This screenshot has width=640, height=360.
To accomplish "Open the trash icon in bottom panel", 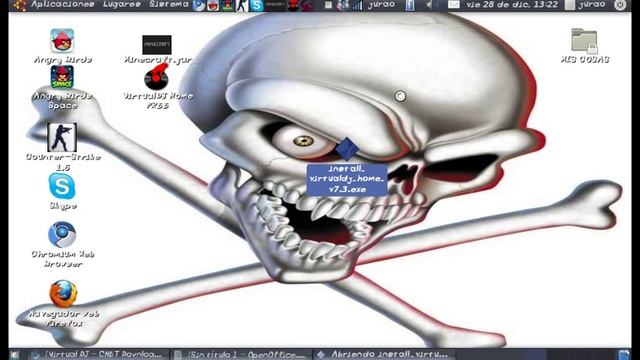I will [x=624, y=355].
